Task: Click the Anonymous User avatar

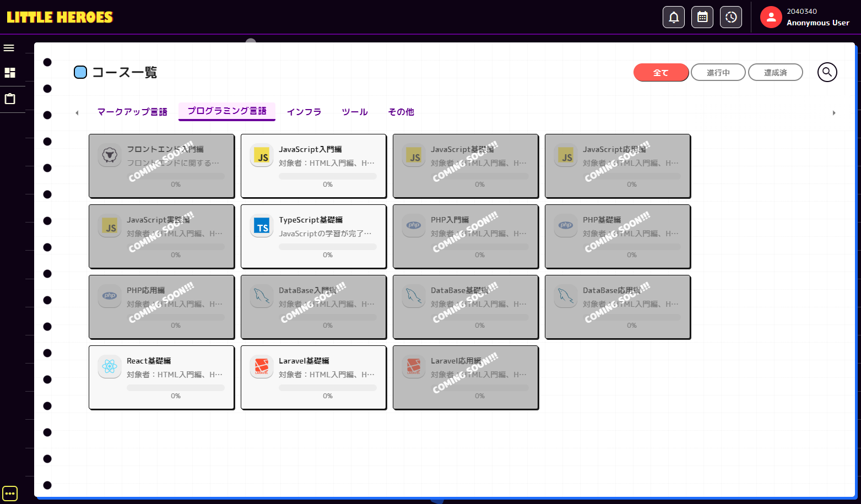Action: click(x=771, y=17)
